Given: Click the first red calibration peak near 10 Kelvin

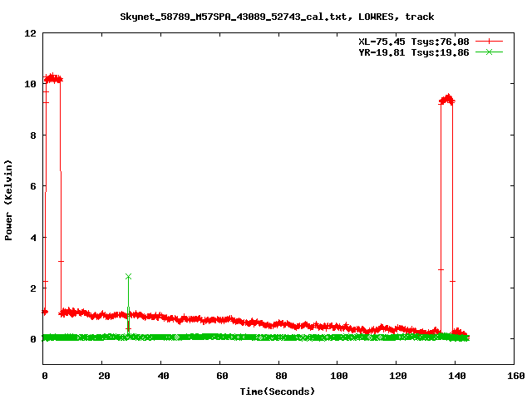Looking at the screenshot, I should (53, 79).
